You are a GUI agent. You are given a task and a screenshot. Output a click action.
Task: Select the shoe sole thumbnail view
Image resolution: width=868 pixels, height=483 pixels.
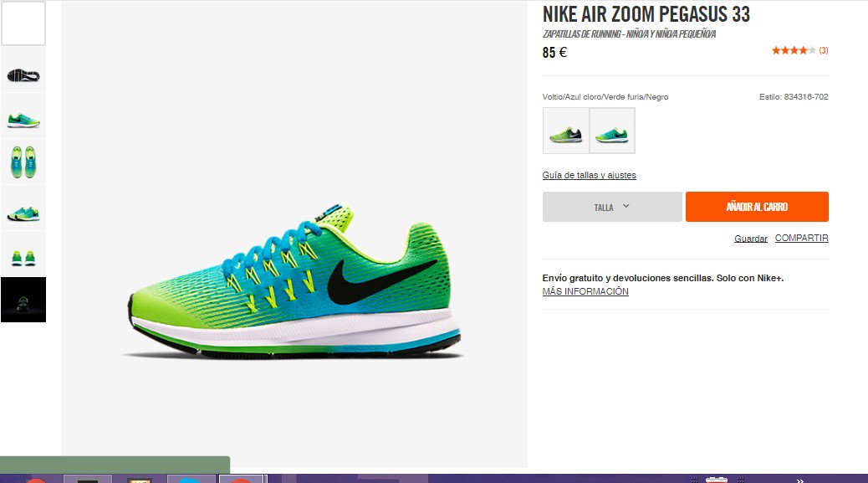[23, 69]
